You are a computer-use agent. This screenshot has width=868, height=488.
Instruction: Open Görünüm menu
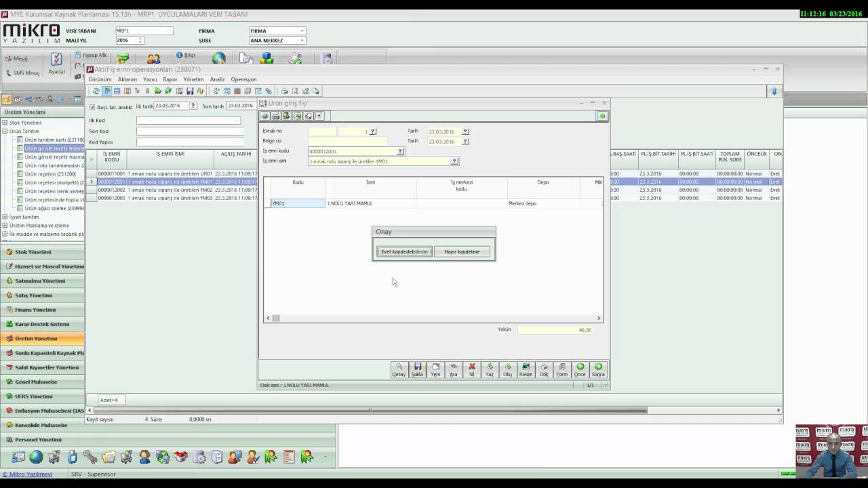[100, 79]
